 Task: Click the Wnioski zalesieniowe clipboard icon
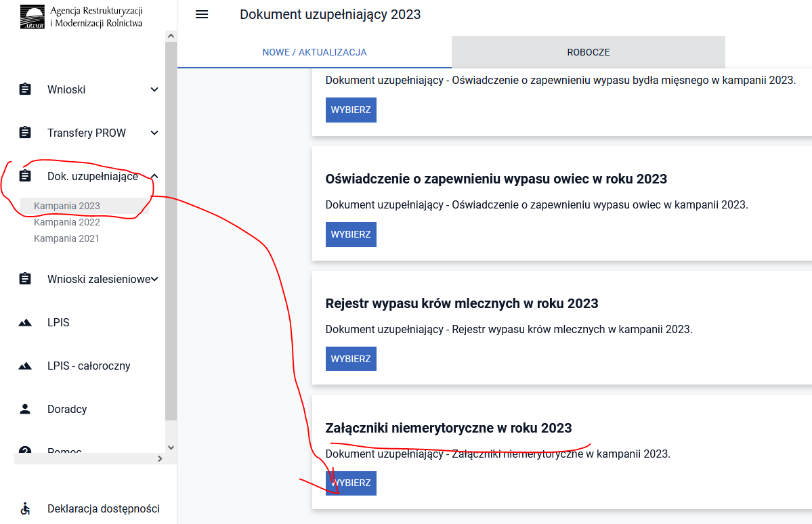coord(25,279)
